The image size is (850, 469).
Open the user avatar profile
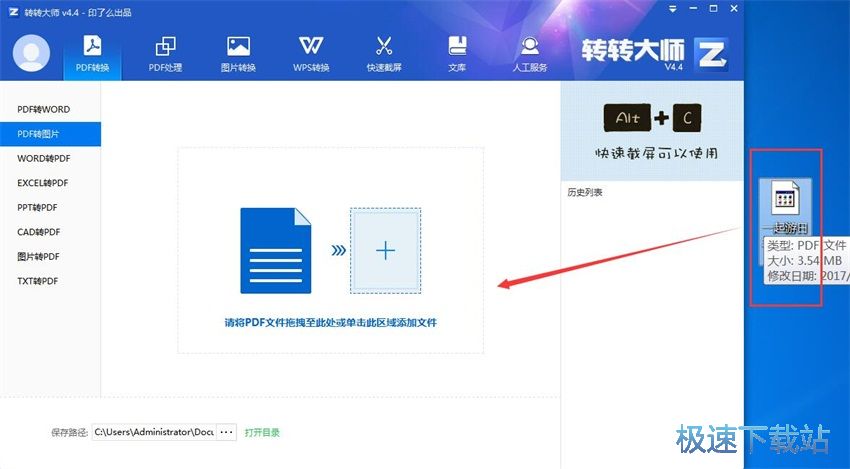point(31,53)
